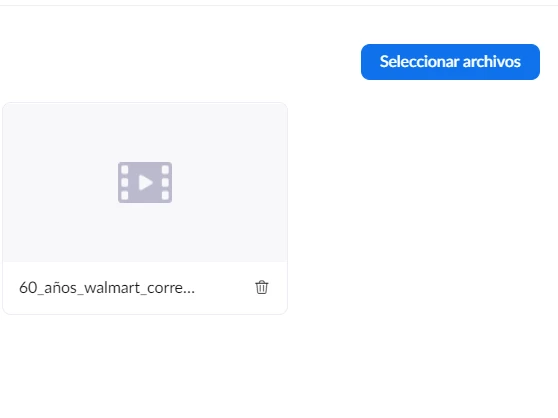This screenshot has height=418, width=558.
Task: Tap the word archivos on the blue button
Action: tap(491, 62)
